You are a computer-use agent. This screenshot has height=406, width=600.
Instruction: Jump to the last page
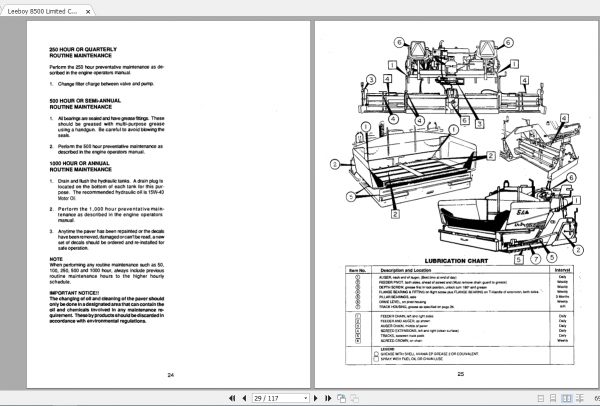[x=328, y=398]
